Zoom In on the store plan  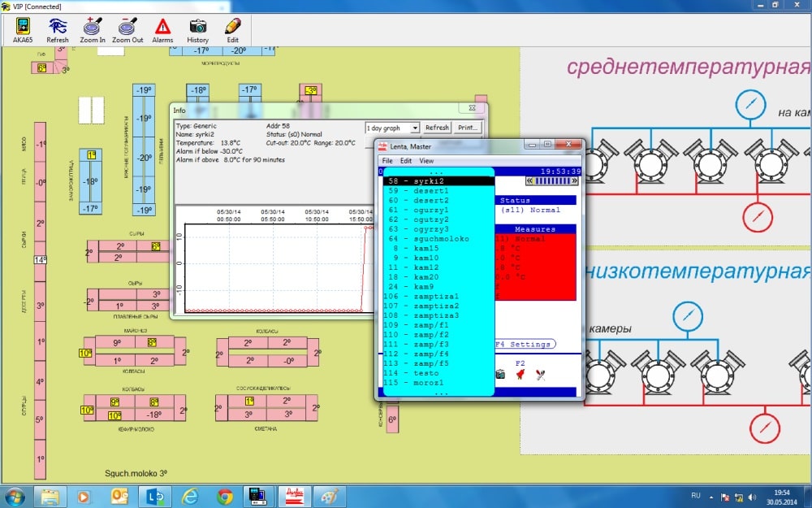[x=93, y=30]
